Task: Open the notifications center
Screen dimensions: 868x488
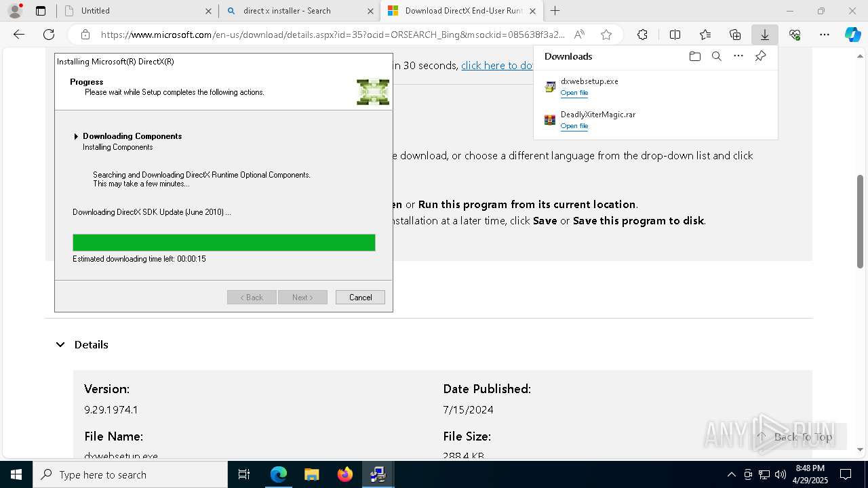Action: pos(846,474)
